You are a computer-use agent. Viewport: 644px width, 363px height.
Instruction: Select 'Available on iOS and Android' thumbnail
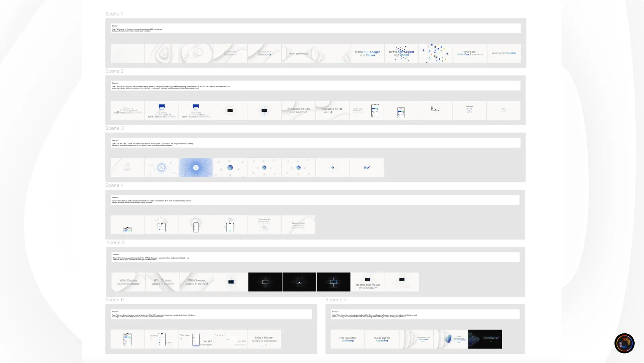299,110
